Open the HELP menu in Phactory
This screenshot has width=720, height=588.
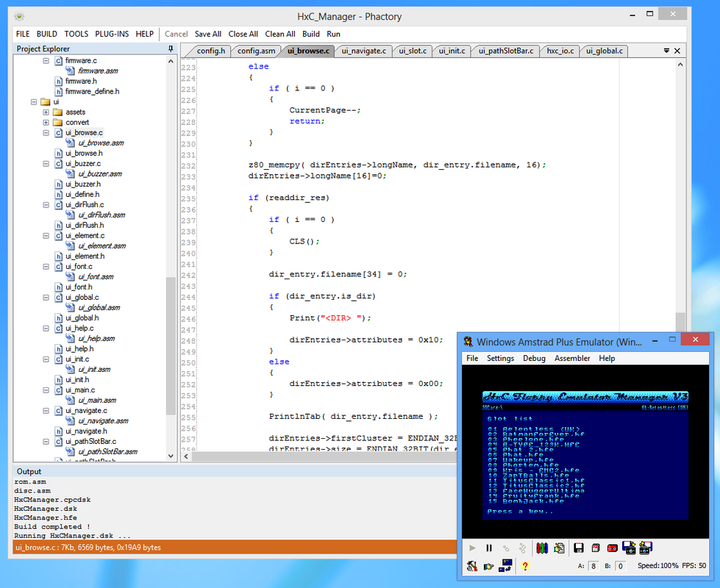pyautogui.click(x=145, y=34)
